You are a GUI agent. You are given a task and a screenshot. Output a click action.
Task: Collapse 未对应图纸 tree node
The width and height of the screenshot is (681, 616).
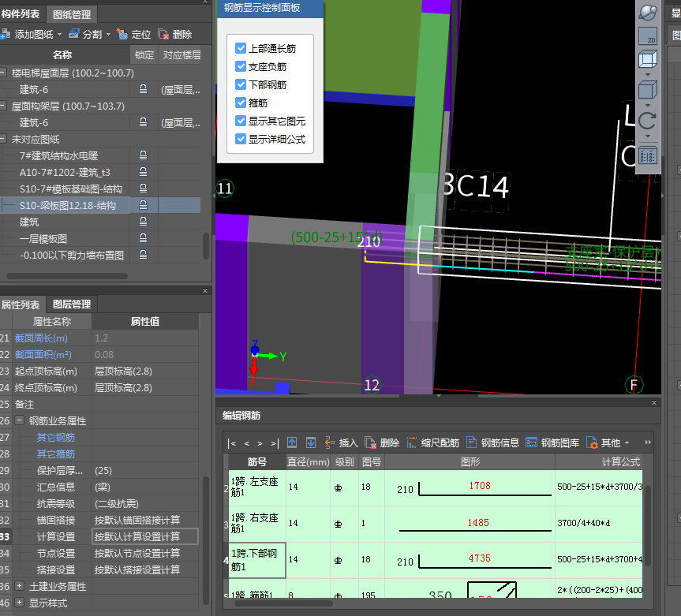pyautogui.click(x=3, y=139)
